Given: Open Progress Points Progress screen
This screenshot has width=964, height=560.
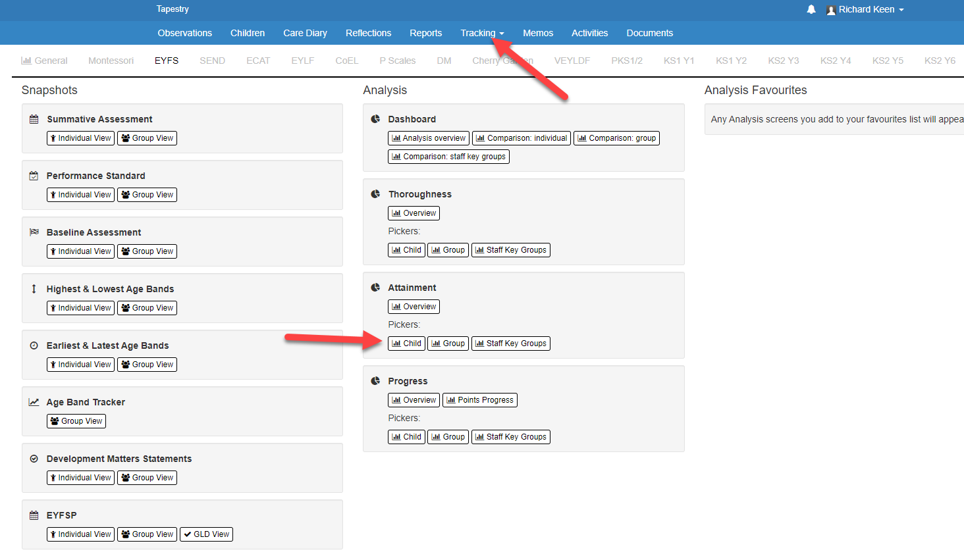Looking at the screenshot, I should (x=480, y=400).
